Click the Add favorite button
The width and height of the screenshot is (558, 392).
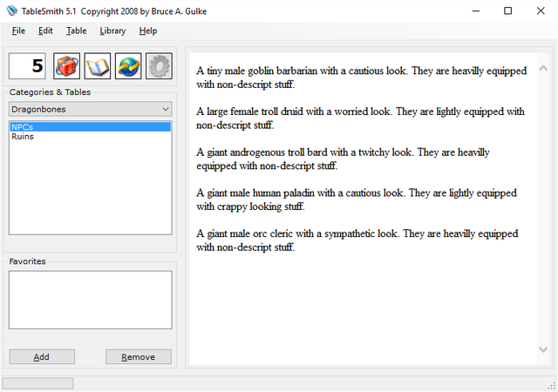point(42,357)
